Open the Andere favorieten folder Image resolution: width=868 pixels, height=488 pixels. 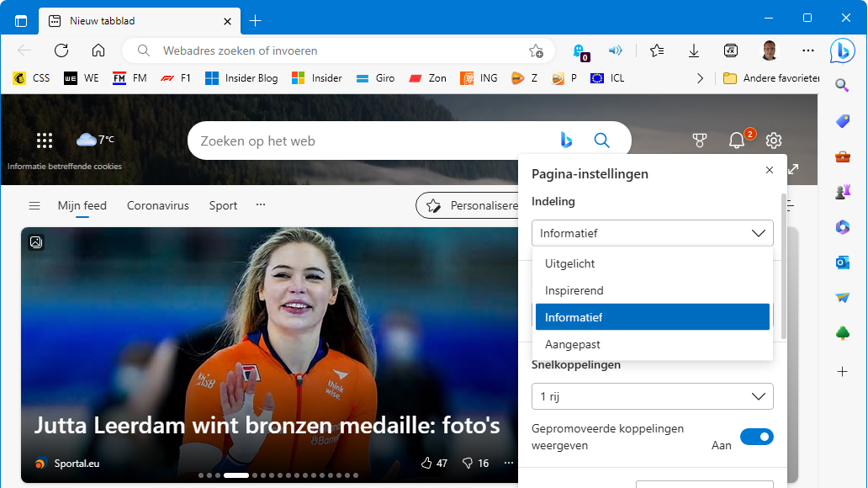tap(770, 78)
